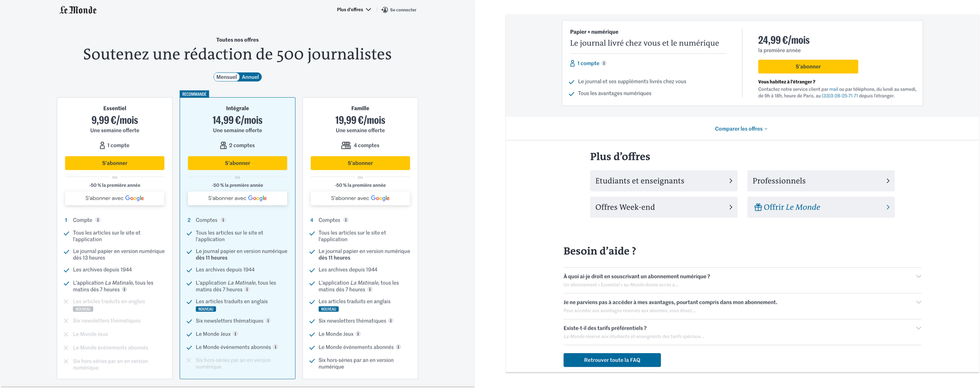Click Retrouver toute la FAQ button
Screen dimensions: 980x388
pyautogui.click(x=612, y=360)
